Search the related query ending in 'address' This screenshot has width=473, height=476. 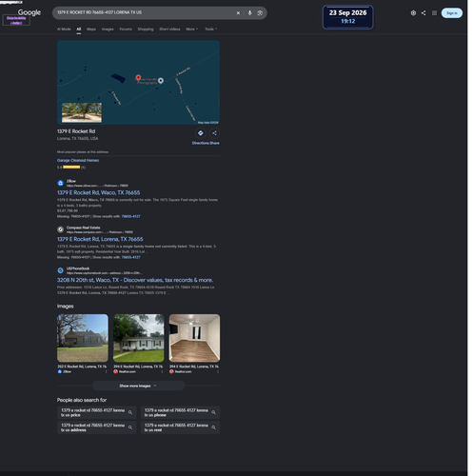[97, 427]
